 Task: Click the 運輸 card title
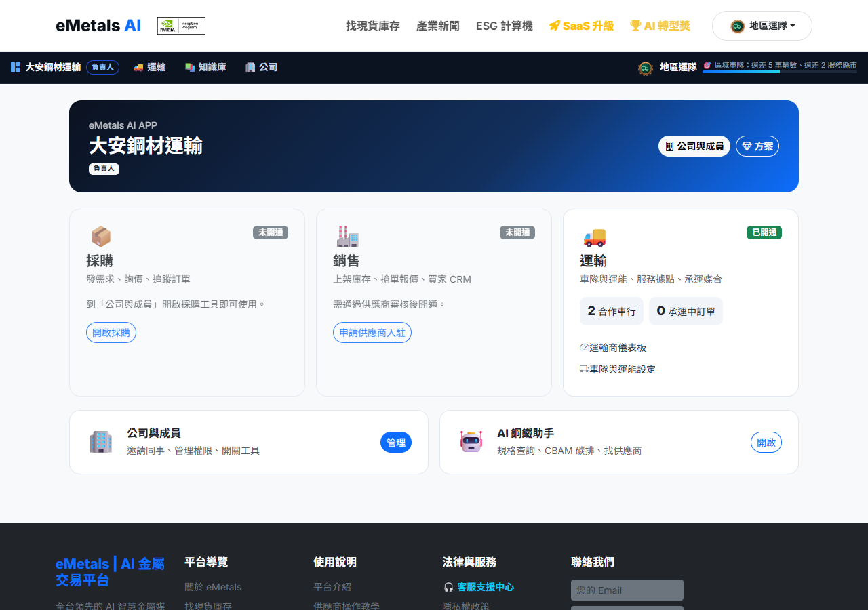[593, 261]
